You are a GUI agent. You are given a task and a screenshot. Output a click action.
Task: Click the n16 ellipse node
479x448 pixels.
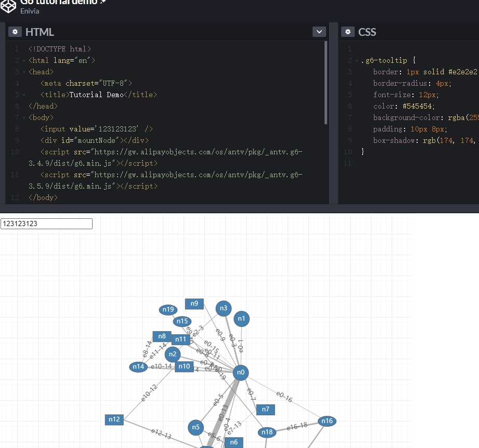click(x=327, y=421)
